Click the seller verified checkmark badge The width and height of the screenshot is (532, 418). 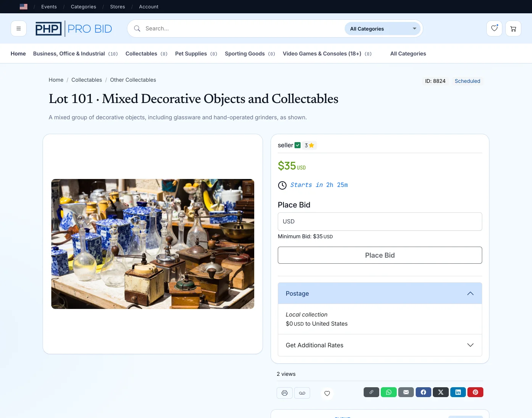click(298, 145)
